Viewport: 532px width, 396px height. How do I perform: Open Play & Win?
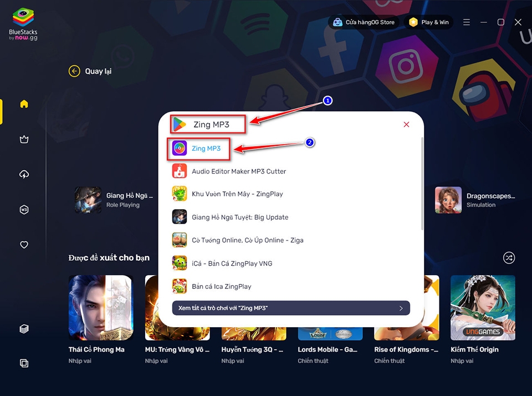pyautogui.click(x=429, y=22)
